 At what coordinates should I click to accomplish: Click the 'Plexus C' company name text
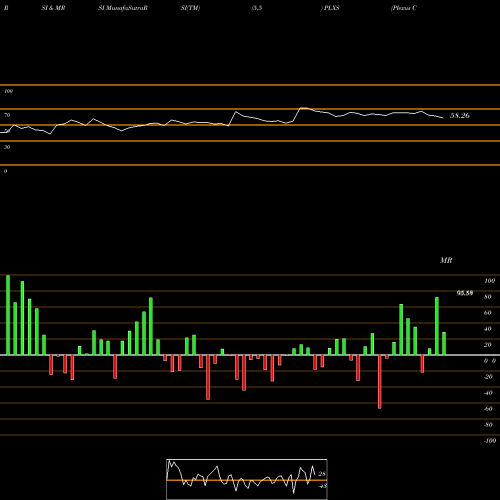(404, 8)
